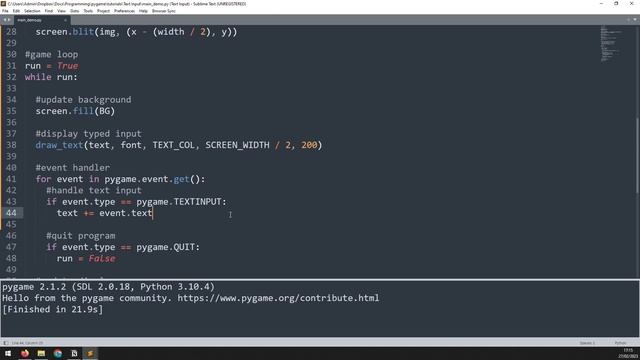Click the code minimap
The width and height of the screenshot is (640, 360).
pyautogui.click(x=611, y=44)
